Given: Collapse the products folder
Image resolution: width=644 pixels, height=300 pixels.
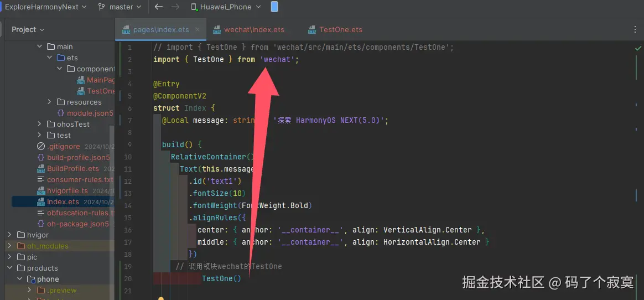Looking at the screenshot, I should 9,268.
